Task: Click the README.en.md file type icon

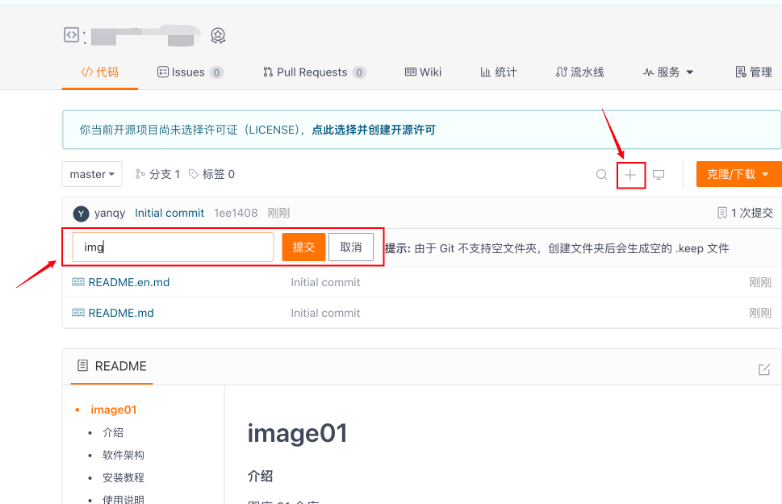Action: (x=78, y=282)
